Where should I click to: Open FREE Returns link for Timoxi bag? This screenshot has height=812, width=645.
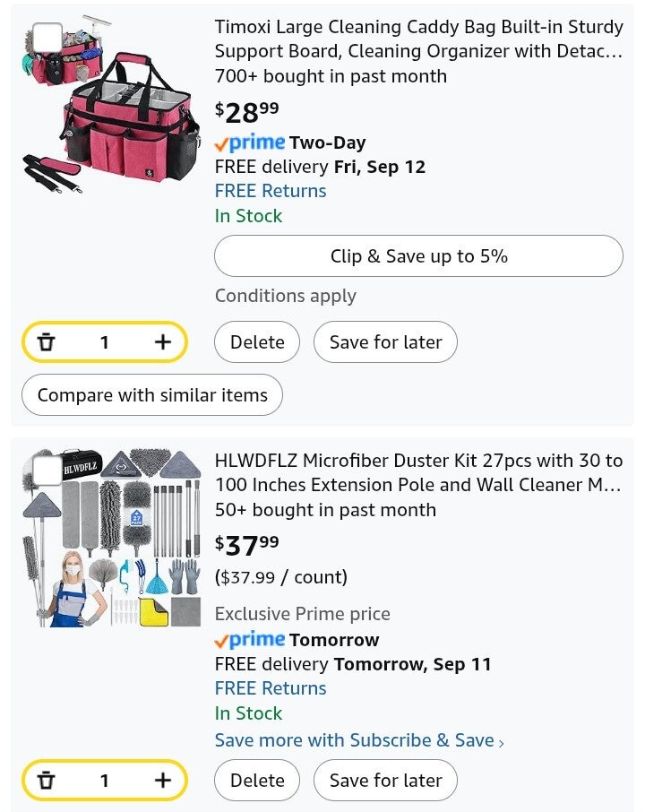point(271,191)
